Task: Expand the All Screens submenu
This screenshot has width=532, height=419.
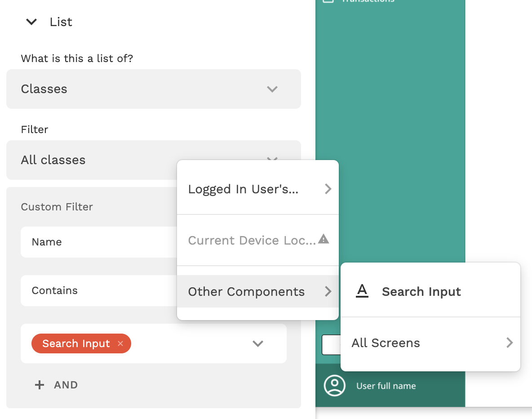Action: point(430,343)
